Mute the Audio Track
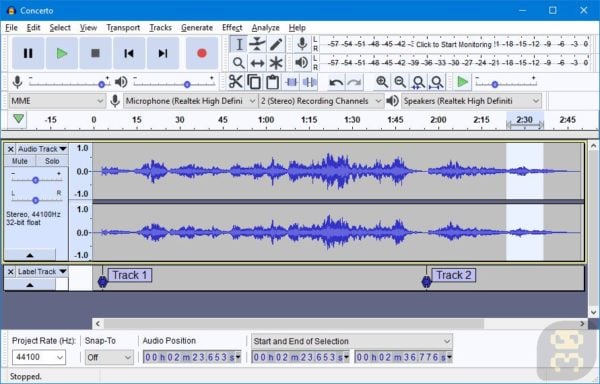Viewport: 600px width, 384px height. coord(20,161)
